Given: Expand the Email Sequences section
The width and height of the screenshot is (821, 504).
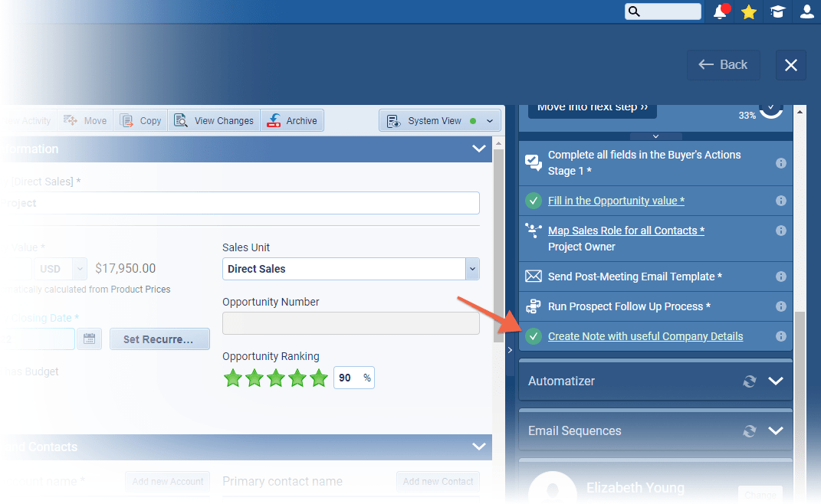Looking at the screenshot, I should (775, 430).
